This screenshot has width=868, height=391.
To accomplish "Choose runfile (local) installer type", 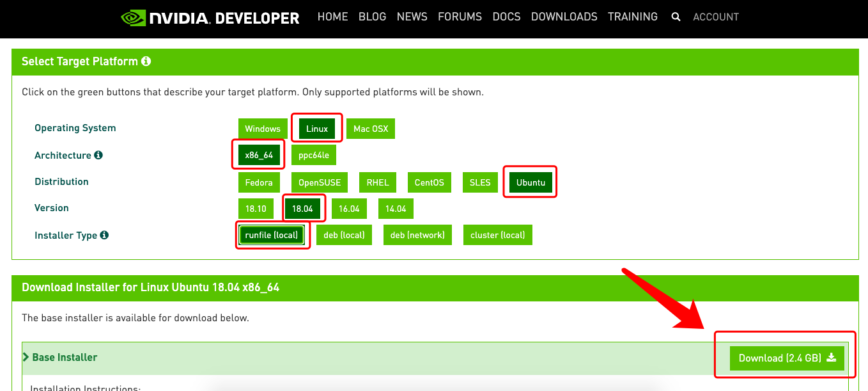I will click(272, 235).
